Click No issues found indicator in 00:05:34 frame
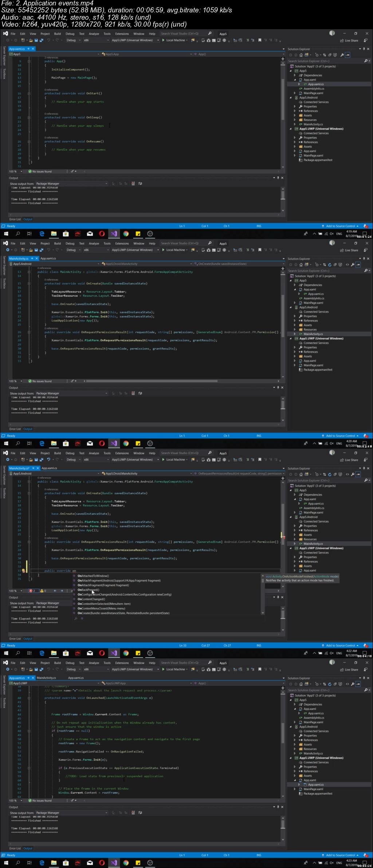 click(40, 801)
